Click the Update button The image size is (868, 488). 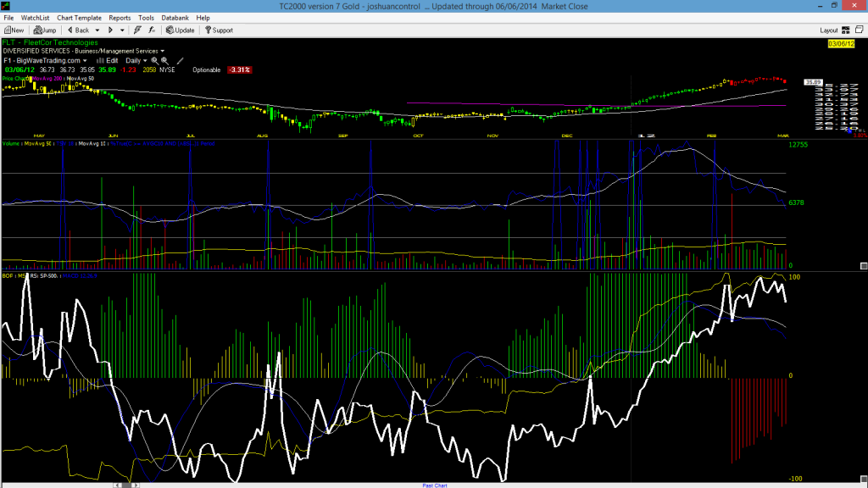[181, 30]
